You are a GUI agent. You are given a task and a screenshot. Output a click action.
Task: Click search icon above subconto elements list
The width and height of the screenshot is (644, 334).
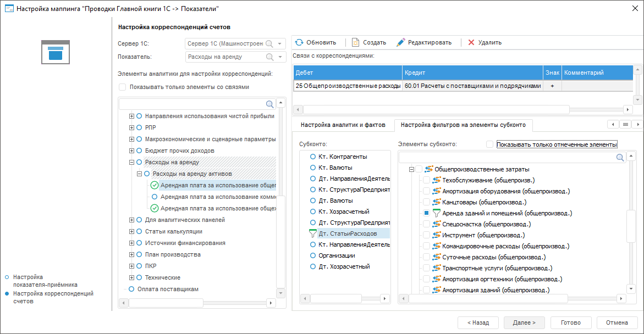620,158
